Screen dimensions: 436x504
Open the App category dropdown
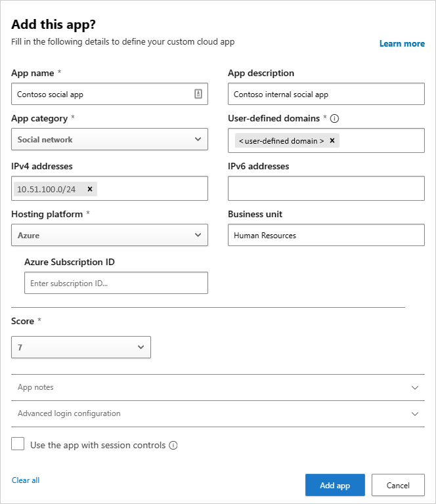[x=110, y=139]
